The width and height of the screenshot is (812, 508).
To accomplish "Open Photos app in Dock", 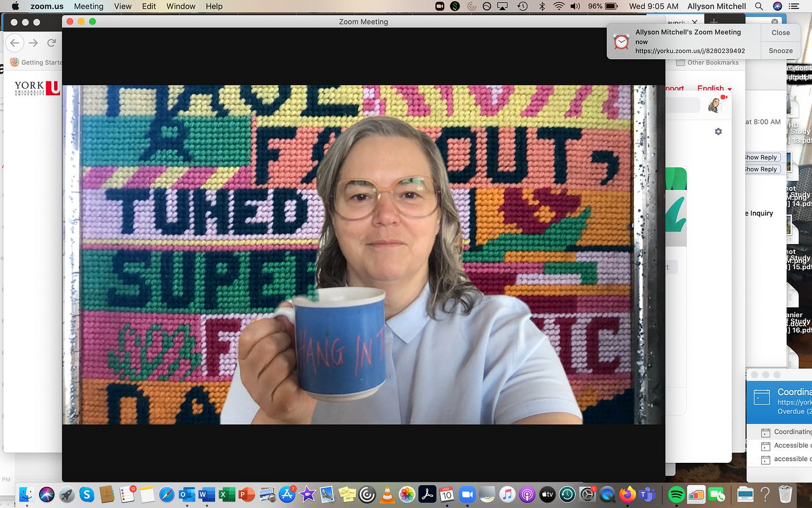I will 407,494.
